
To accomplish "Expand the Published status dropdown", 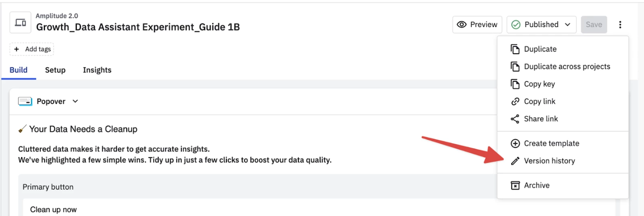I will pos(542,25).
